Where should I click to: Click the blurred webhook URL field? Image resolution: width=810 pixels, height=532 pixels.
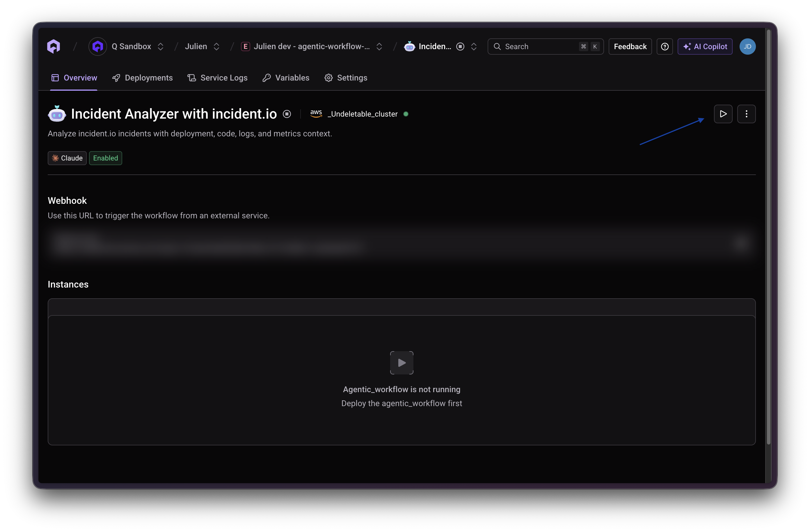(x=402, y=244)
